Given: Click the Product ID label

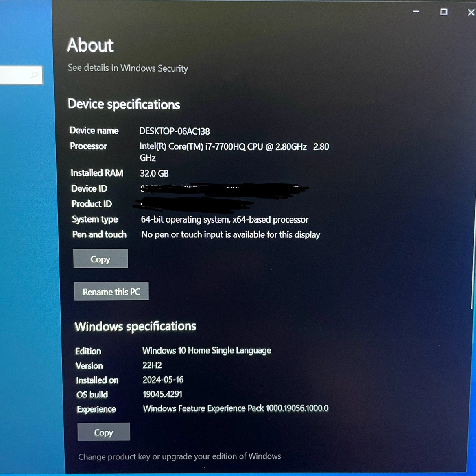Looking at the screenshot, I should [92, 204].
